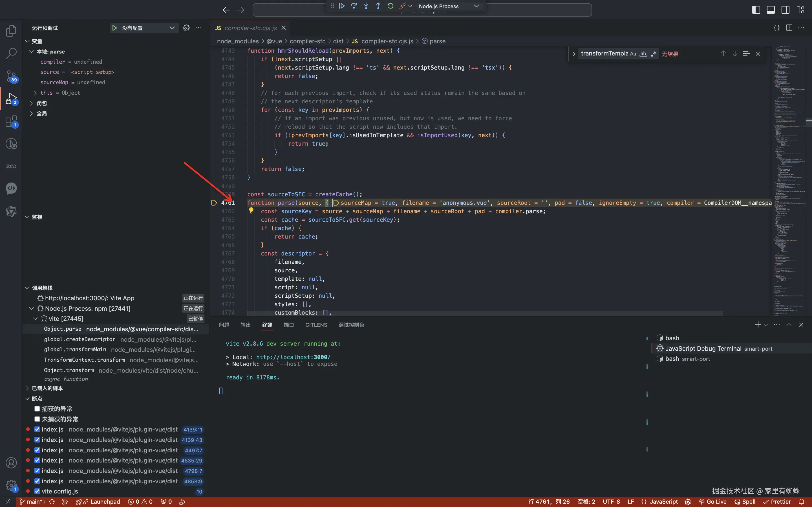Image resolution: width=812 pixels, height=507 pixels.
Task: Open launch.json via gear icon
Action: [186, 28]
